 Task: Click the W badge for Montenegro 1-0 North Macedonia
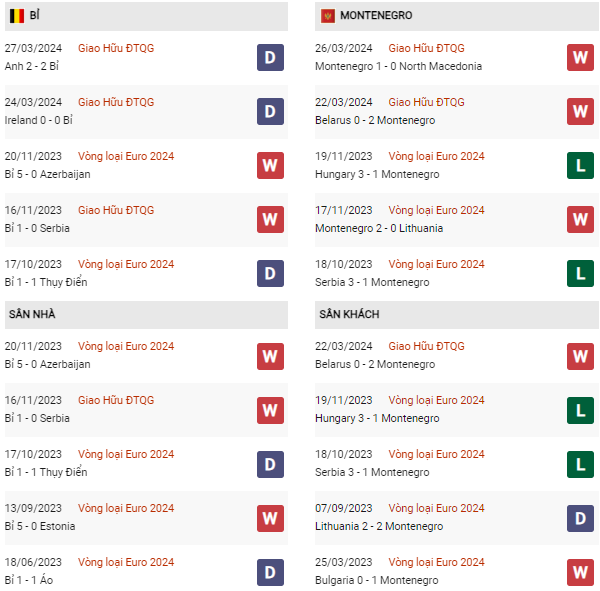580,57
